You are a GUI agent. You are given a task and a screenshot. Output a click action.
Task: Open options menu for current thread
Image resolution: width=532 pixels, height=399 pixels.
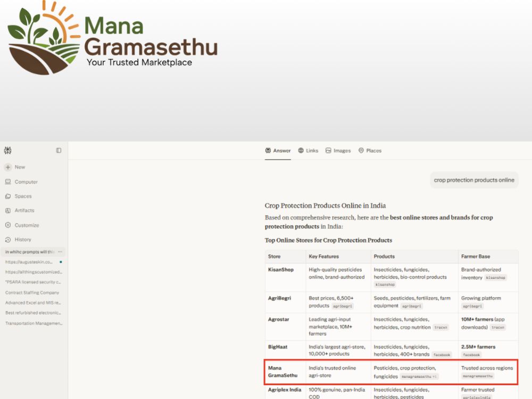[60, 252]
